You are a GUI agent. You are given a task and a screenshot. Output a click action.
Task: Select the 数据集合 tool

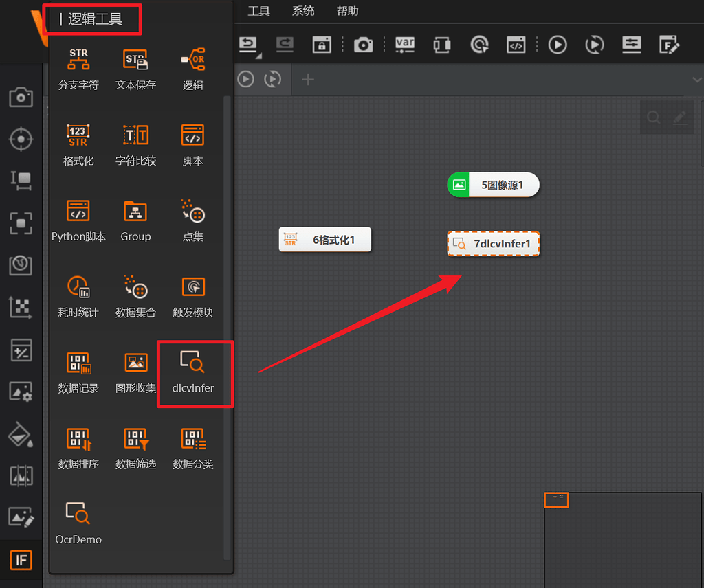(x=135, y=296)
